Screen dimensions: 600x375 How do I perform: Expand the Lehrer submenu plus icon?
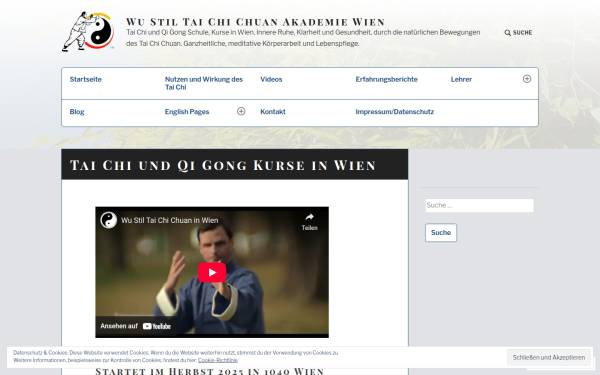tap(527, 79)
